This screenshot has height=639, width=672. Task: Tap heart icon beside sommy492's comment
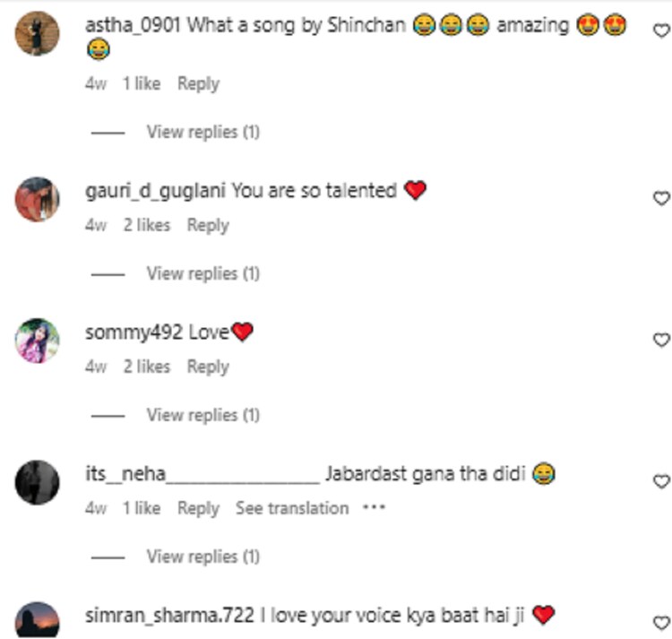661,340
